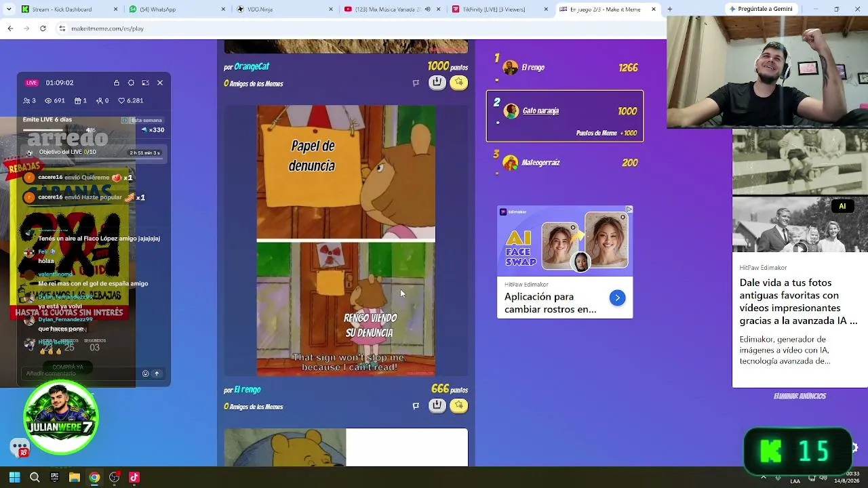The width and height of the screenshot is (868, 488).
Task: Close the TikTok LIVE overlay panel
Action: pyautogui.click(x=160, y=83)
